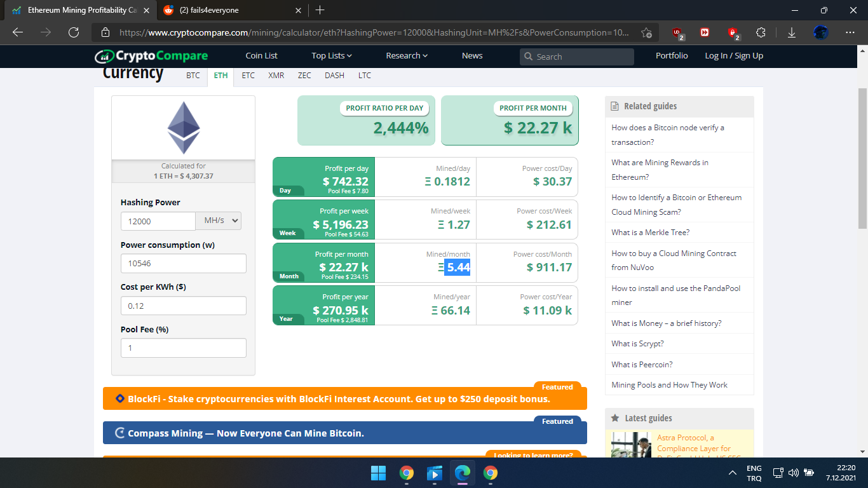Click the Pool Fee input field
Image resolution: width=868 pixels, height=488 pixels.
(x=184, y=348)
